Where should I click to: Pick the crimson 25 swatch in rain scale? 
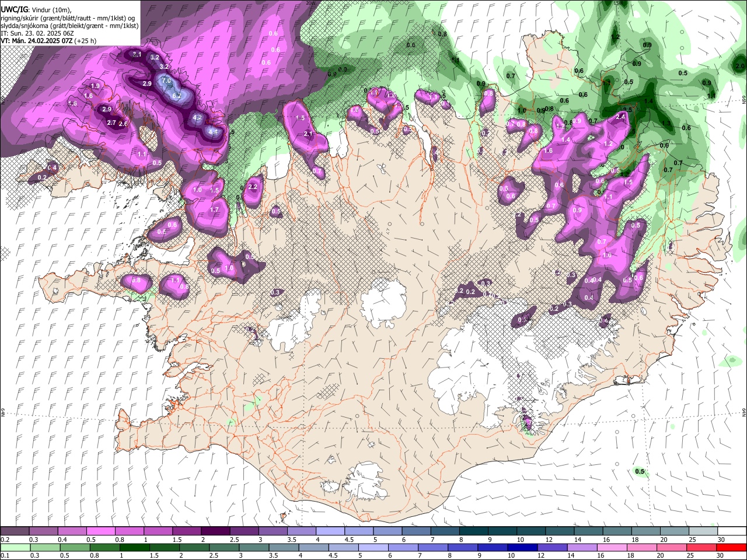point(702,548)
